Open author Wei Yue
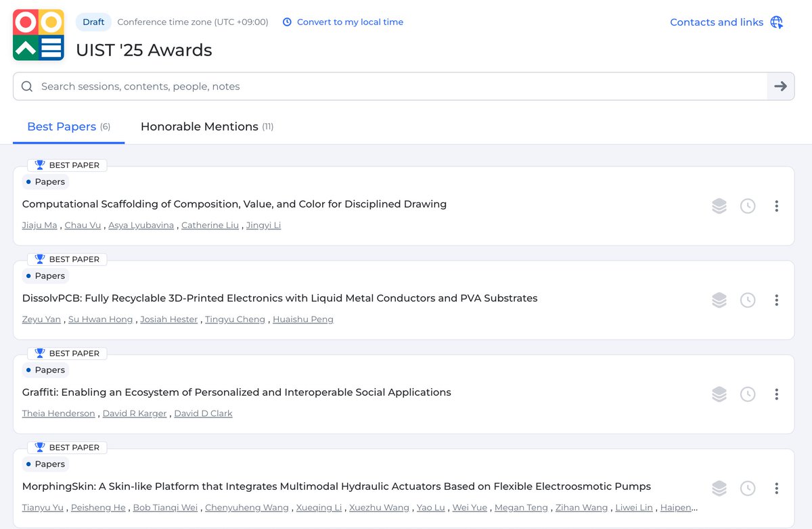812x529 pixels. point(470,507)
